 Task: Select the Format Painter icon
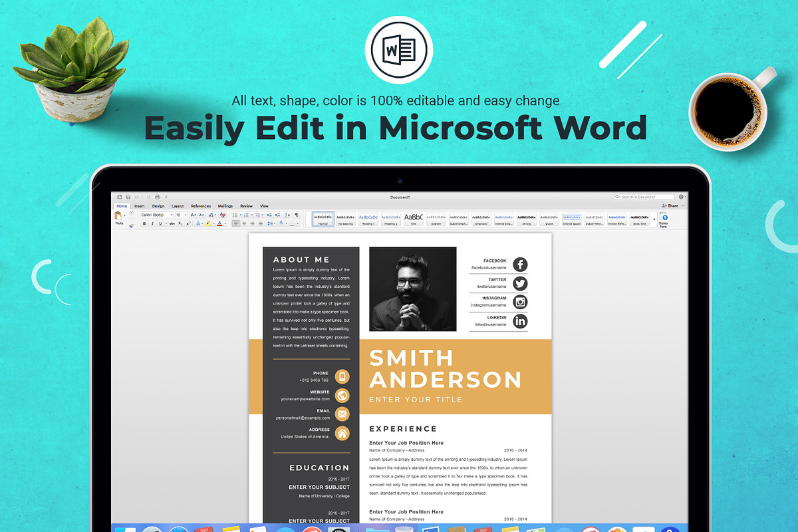131,224
